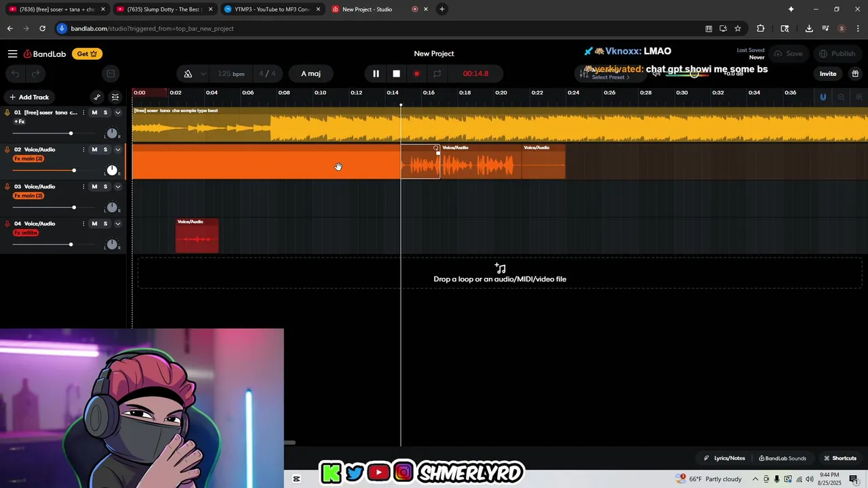Expand track 03 with its chevron
The height and width of the screenshot is (488, 868).
(117, 186)
